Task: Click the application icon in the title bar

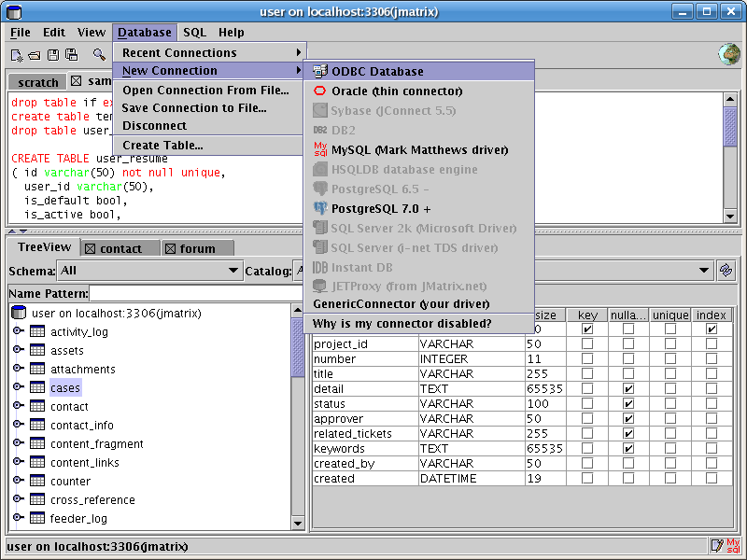Action: (14, 11)
